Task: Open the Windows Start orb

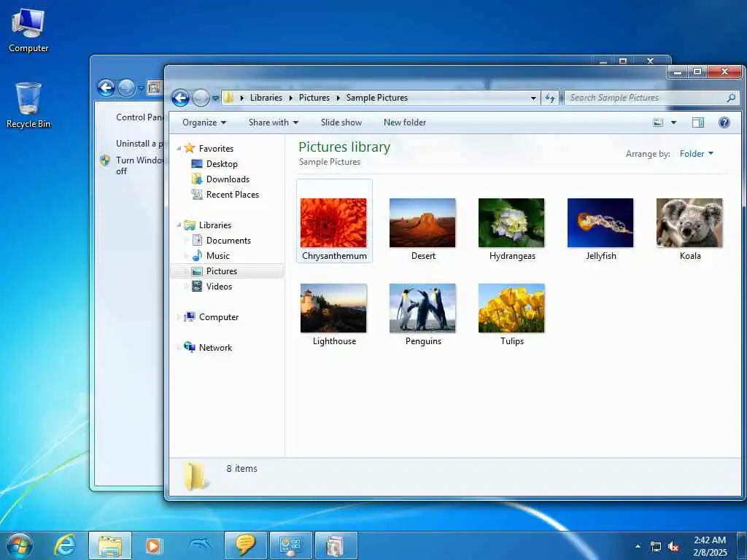Action: click(20, 545)
